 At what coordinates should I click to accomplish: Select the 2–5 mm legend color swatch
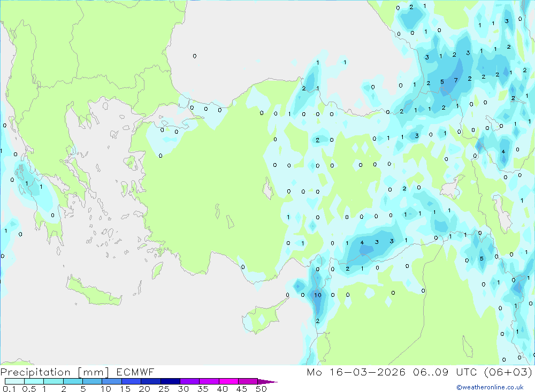pos(73,381)
